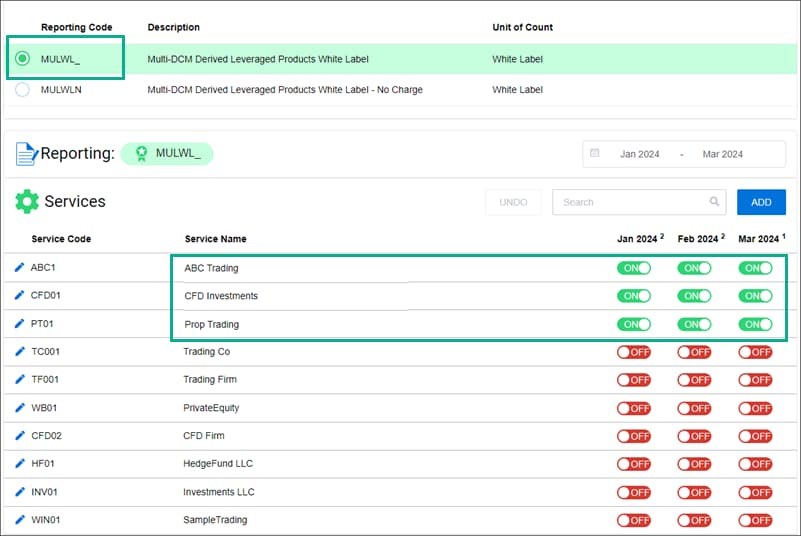Toggle Prop Trading Mar 2024 switch off
This screenshot has width=801, height=536.
click(755, 324)
